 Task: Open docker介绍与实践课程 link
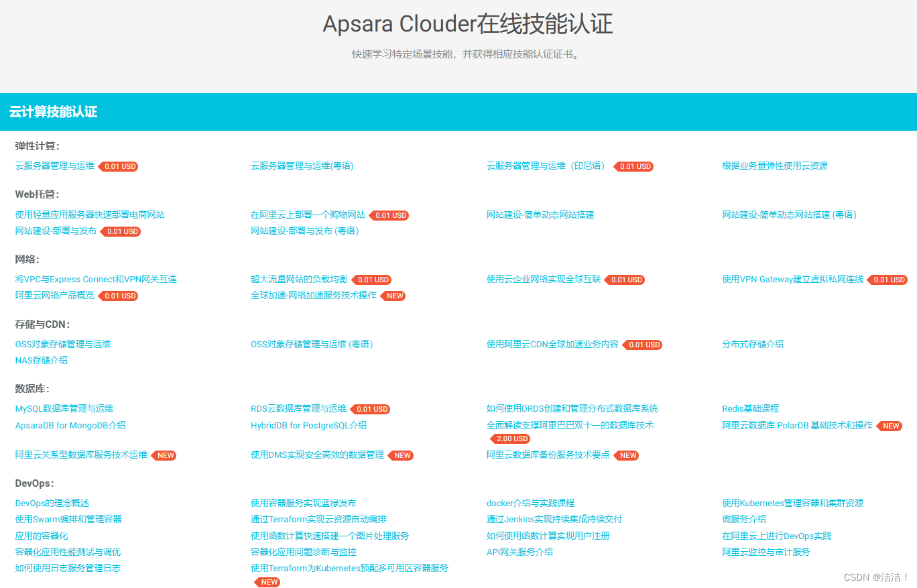tap(530, 503)
